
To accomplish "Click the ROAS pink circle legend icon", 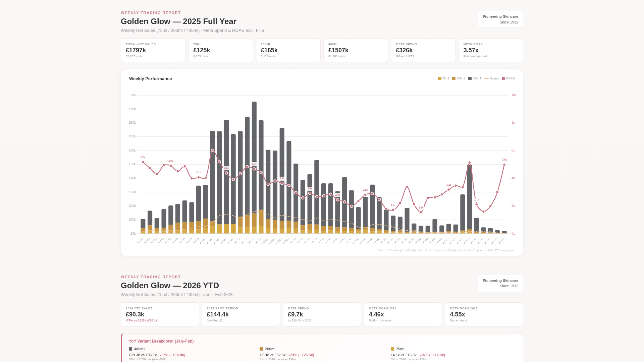I will [503, 78].
